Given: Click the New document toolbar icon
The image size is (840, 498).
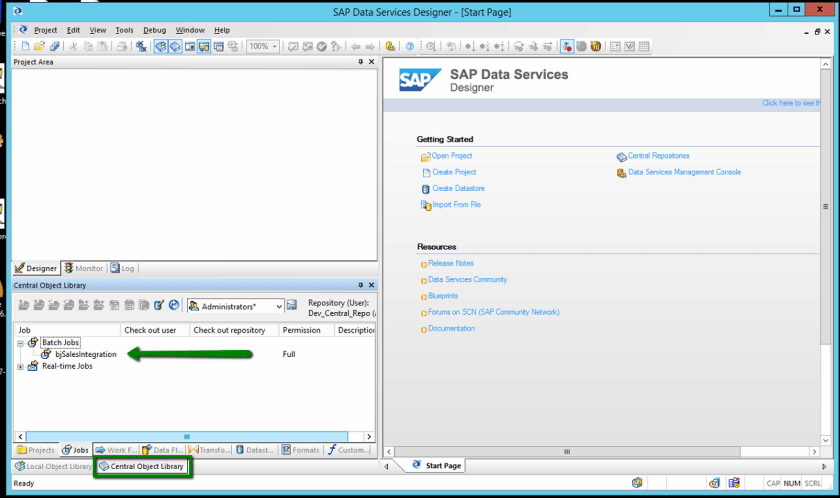Looking at the screenshot, I should 26,47.
